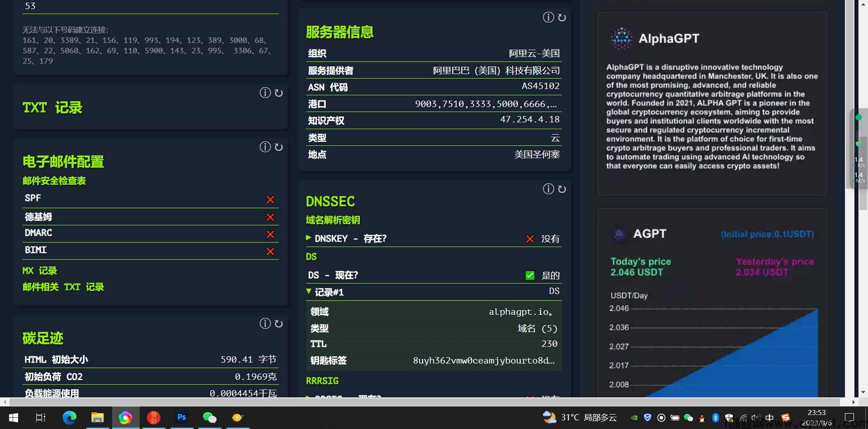Click the volume speaker tray icon
868x429 pixels.
click(755, 418)
